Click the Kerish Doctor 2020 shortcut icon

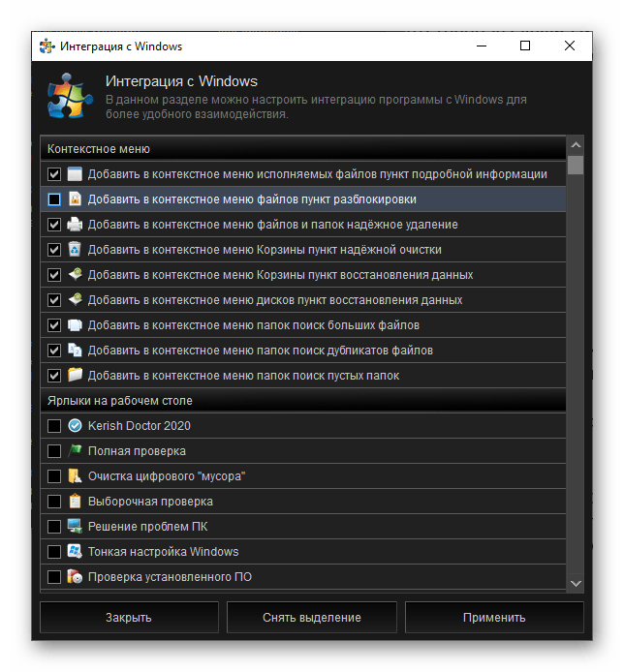click(75, 426)
